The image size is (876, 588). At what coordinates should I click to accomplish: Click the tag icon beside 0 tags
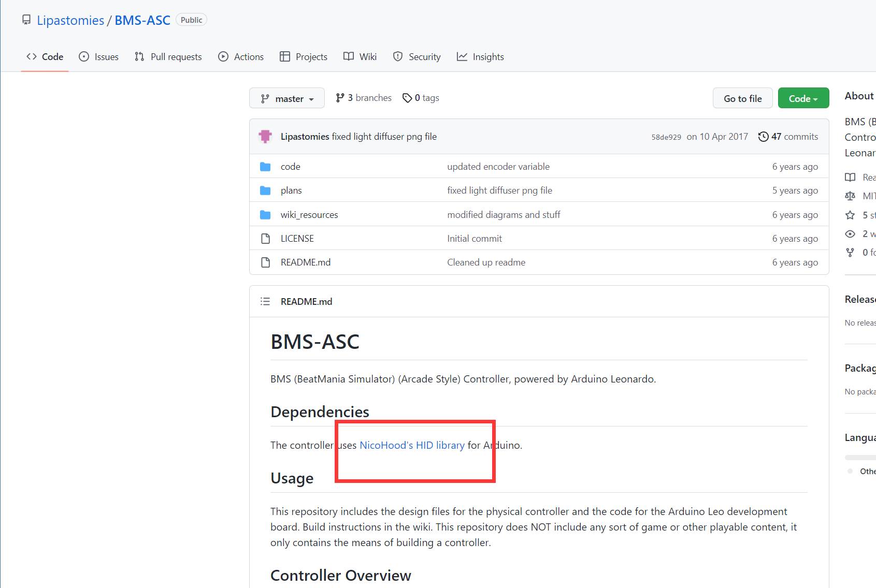pyautogui.click(x=407, y=98)
